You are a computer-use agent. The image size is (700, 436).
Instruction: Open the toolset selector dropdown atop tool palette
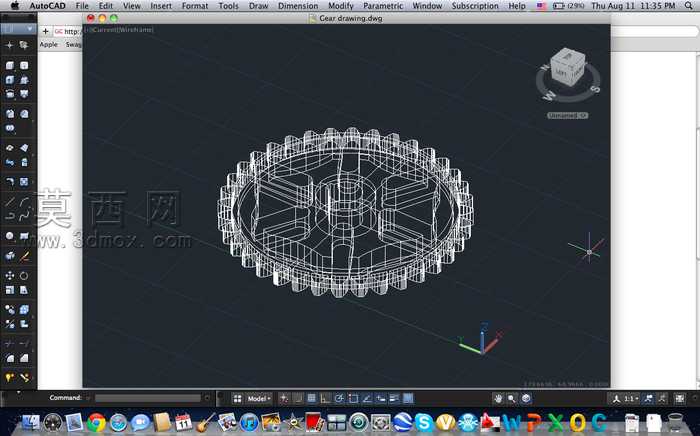pyautogui.click(x=18, y=29)
